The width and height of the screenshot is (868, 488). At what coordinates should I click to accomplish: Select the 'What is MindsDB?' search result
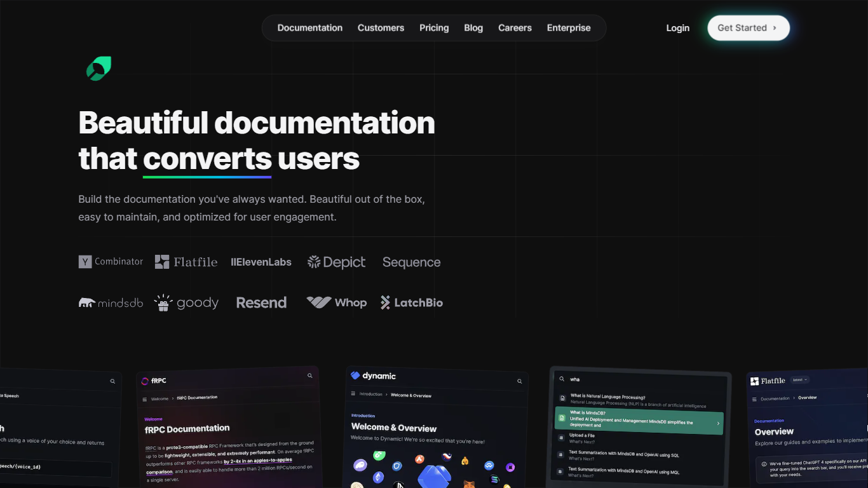point(639,421)
